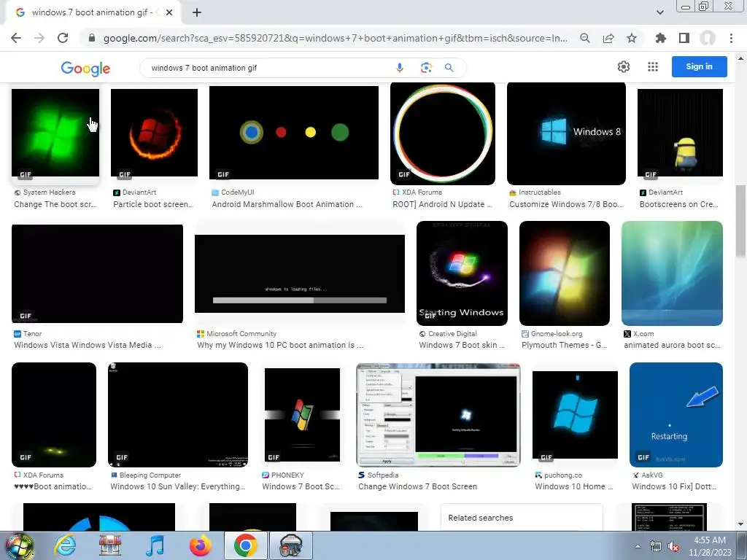Toggle the Chrome side panel icon
Viewport: 747px width, 560px height.
point(684,38)
